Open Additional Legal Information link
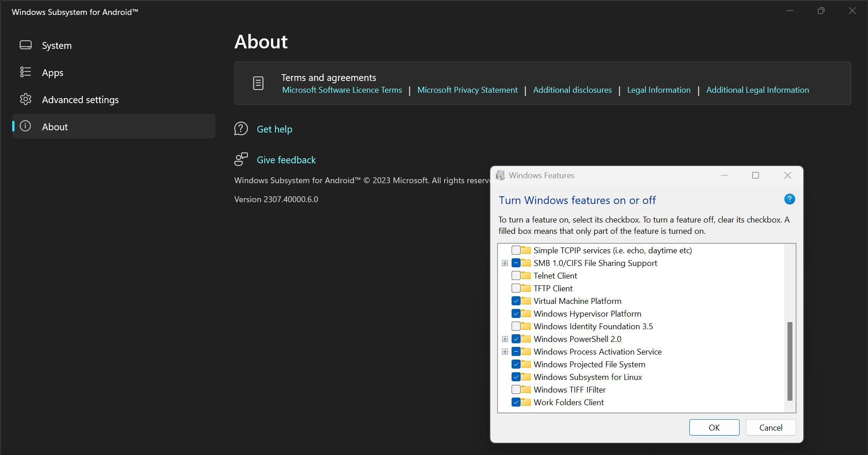Viewport: 868px width, 455px height. point(758,90)
